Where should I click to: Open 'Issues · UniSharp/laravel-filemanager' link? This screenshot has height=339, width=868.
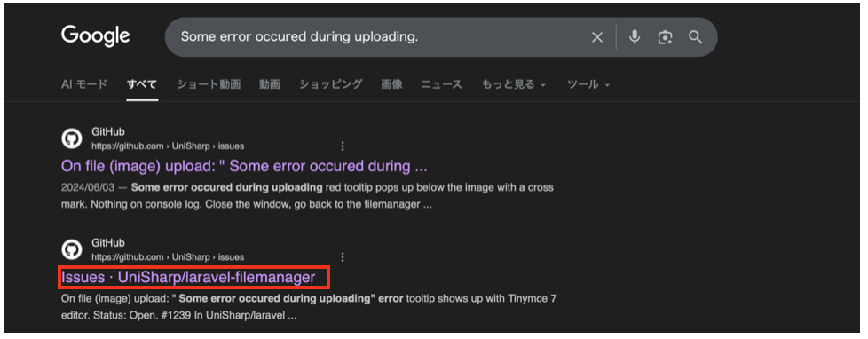pyautogui.click(x=188, y=277)
